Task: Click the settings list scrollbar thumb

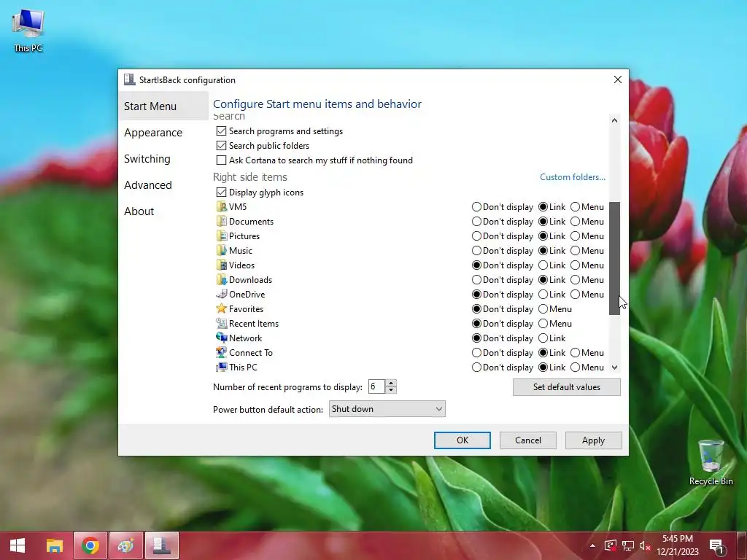Action: point(614,258)
